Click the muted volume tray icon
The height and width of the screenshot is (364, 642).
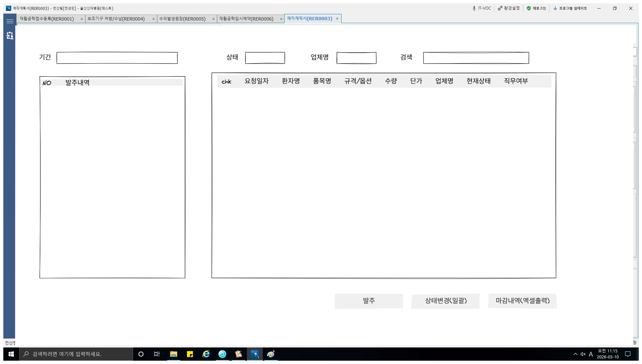(x=583, y=354)
